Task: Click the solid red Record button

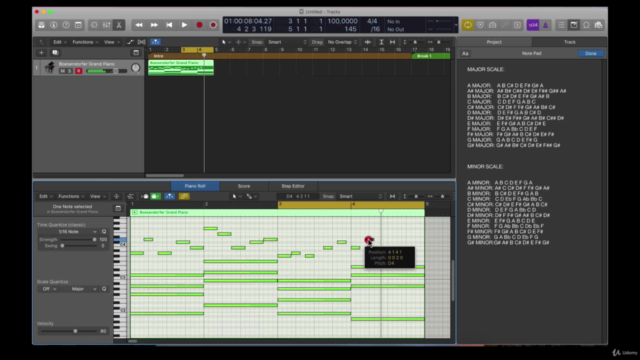Action: [x=199, y=25]
